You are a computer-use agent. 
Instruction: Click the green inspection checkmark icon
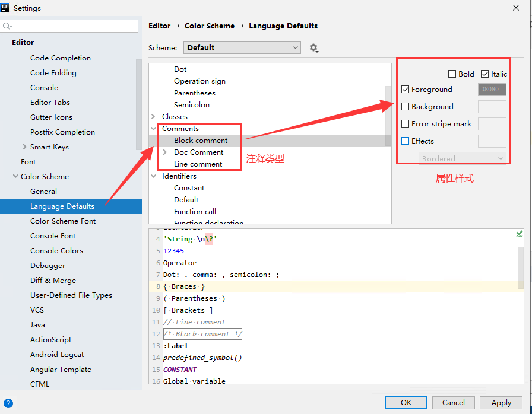pyautogui.click(x=519, y=234)
